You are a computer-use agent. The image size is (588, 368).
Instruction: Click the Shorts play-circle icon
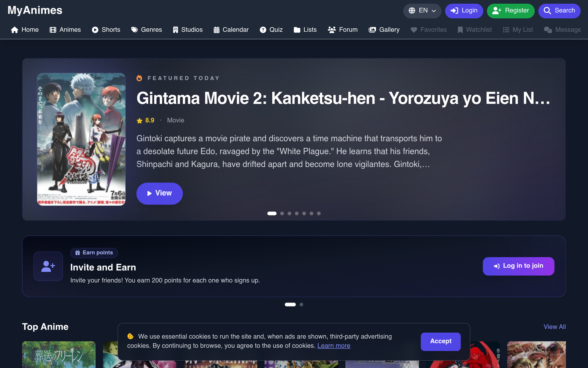tap(95, 30)
